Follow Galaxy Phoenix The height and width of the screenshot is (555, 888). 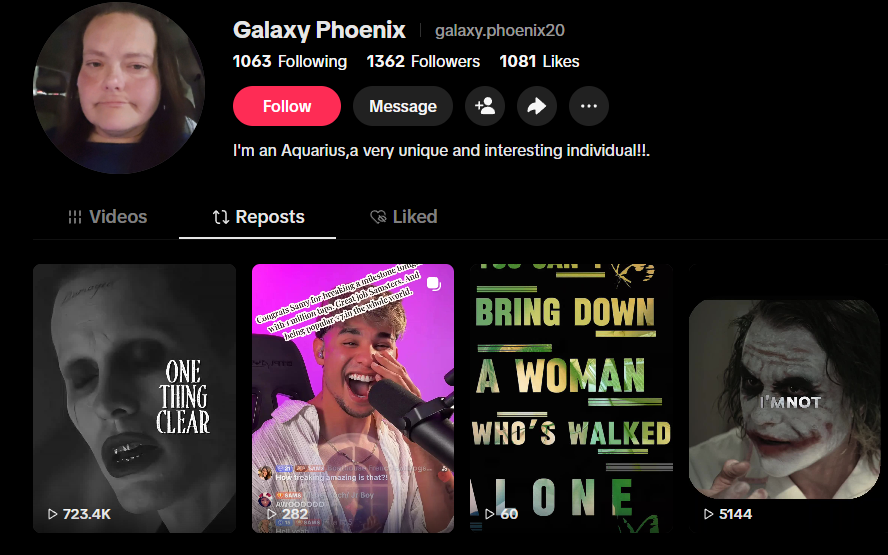tap(287, 106)
